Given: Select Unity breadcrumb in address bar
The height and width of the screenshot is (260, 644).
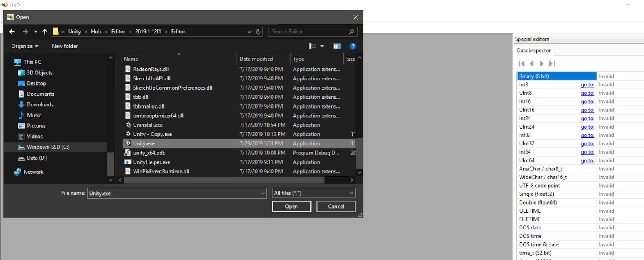Looking at the screenshot, I should [74, 32].
